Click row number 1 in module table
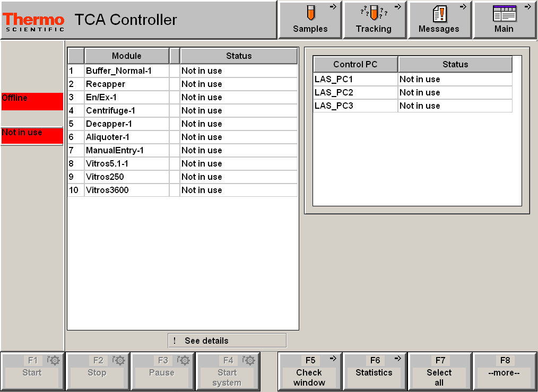Screen dimensions: 538x392 pyautogui.click(x=76, y=71)
